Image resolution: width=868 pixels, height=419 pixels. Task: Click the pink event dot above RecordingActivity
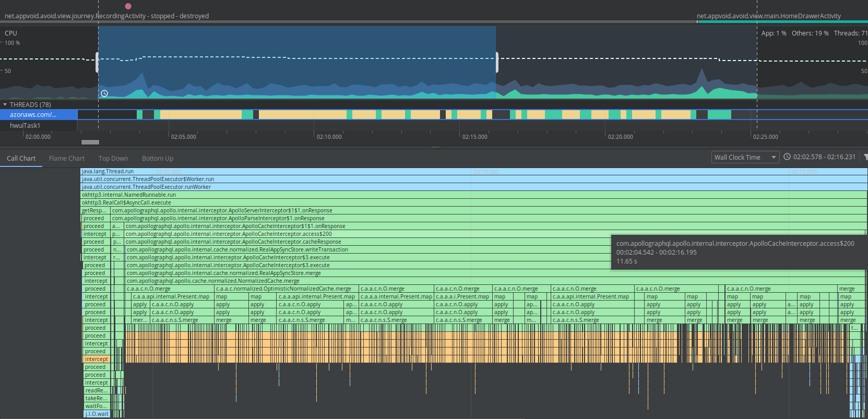pos(128,6)
